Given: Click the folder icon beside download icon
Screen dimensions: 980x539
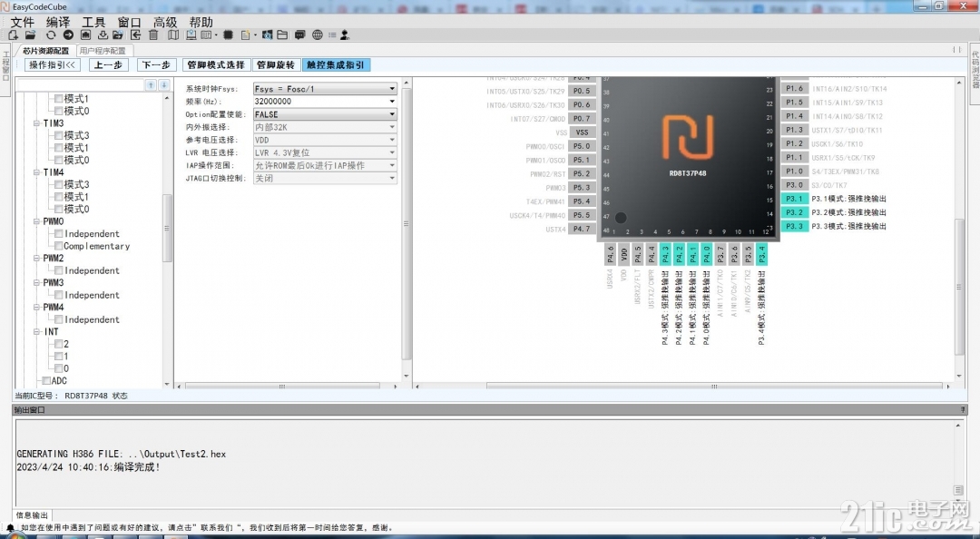Looking at the screenshot, I should click(118, 35).
